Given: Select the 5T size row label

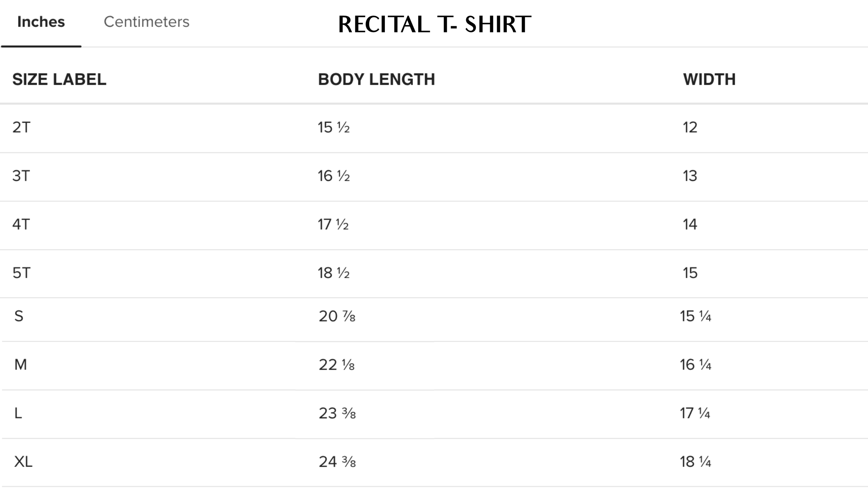Looking at the screenshot, I should (21, 273).
